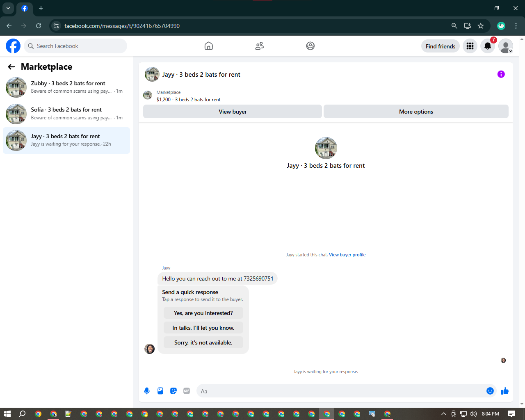Image resolution: width=525 pixels, height=420 pixels.
Task: Select the Jayy conversation in the list
Action: point(66,140)
